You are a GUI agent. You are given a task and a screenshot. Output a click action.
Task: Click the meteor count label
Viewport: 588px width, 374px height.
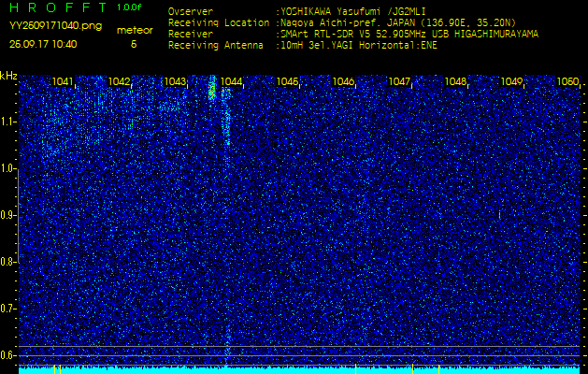coord(133,30)
